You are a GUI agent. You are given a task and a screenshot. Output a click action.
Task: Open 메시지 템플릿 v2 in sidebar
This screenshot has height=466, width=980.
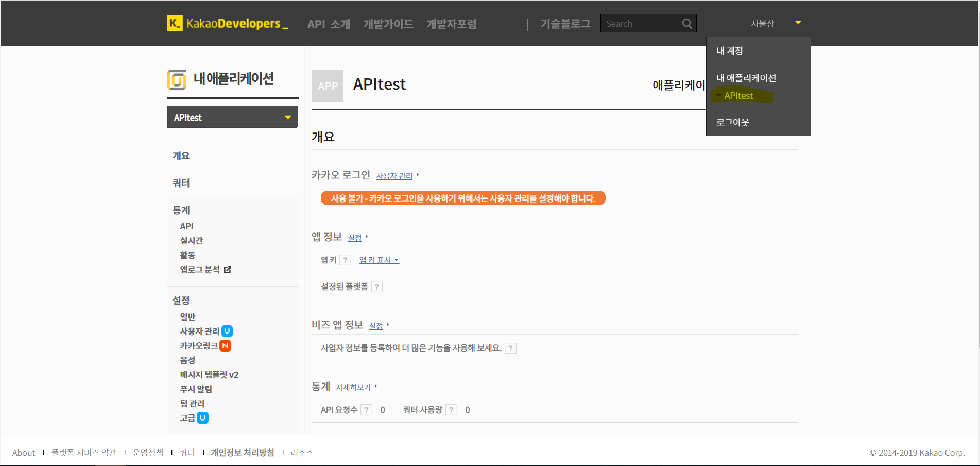209,375
